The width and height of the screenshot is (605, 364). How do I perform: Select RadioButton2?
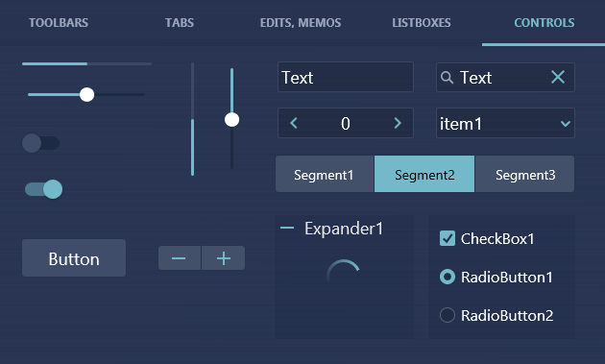(448, 315)
